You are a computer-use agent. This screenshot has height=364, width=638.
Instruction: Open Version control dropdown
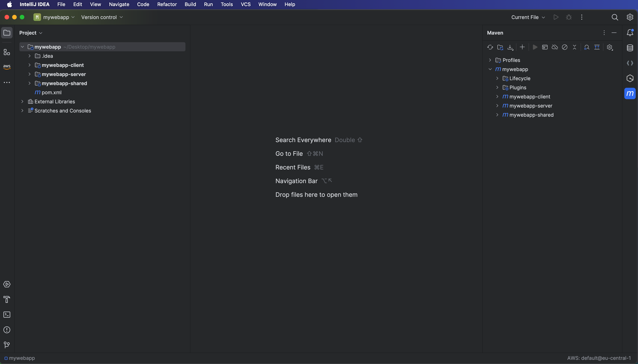coord(102,17)
